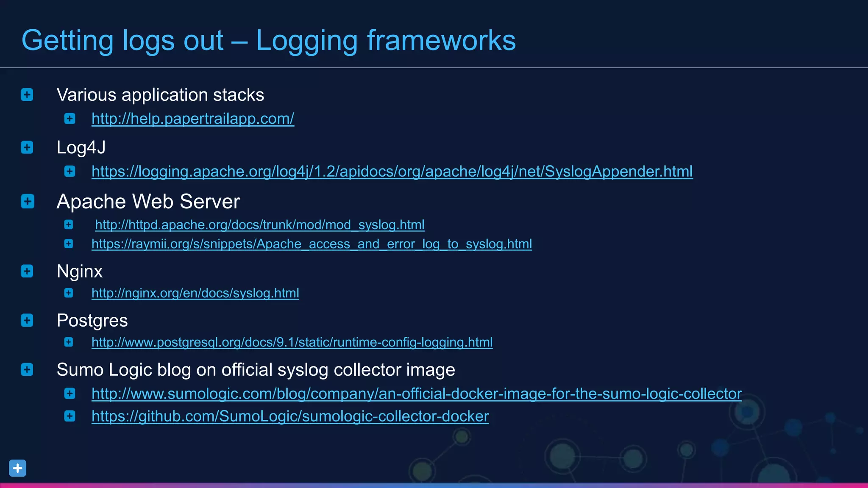Click the small plus bullet before github link

tap(70, 416)
